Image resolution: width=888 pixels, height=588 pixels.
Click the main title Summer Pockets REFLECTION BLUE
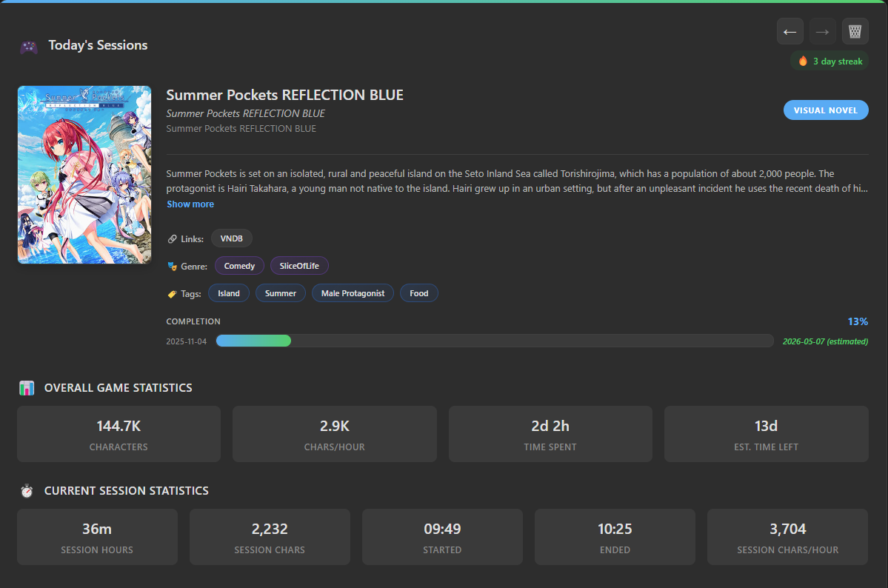[285, 95]
